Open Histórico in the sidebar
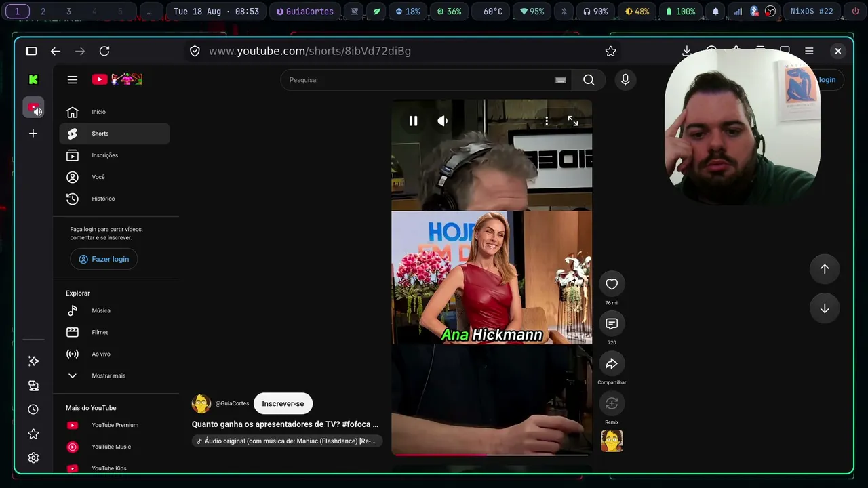Image resolution: width=868 pixels, height=488 pixels. tap(115, 199)
